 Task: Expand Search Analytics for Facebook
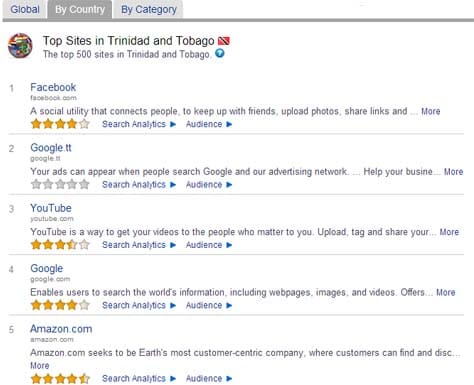[139, 124]
